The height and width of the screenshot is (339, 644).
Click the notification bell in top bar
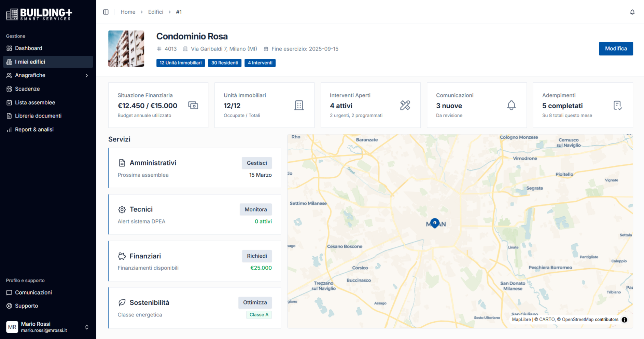pos(632,12)
